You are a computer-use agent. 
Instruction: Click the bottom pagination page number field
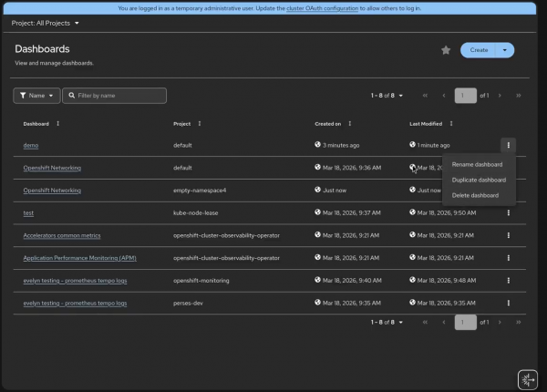pyautogui.click(x=465, y=322)
